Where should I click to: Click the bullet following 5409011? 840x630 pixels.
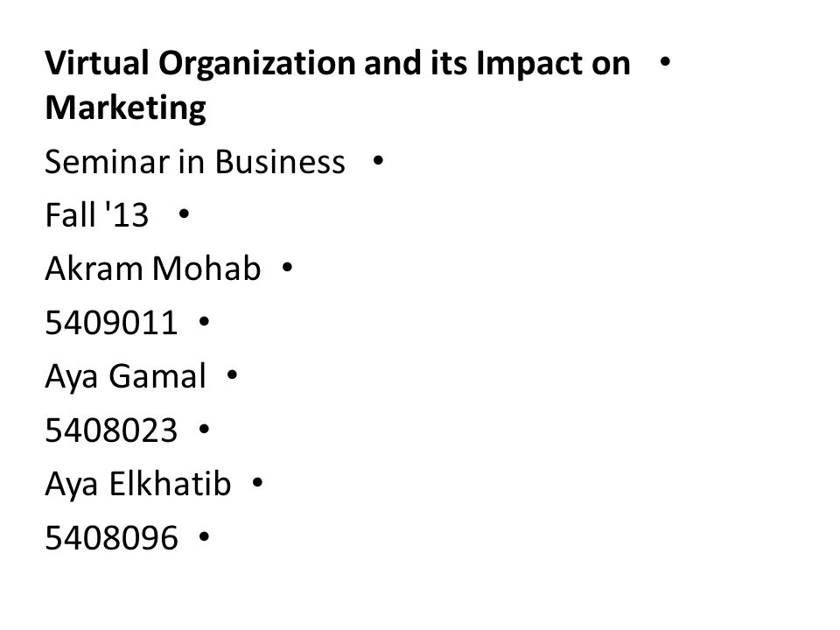(x=204, y=321)
